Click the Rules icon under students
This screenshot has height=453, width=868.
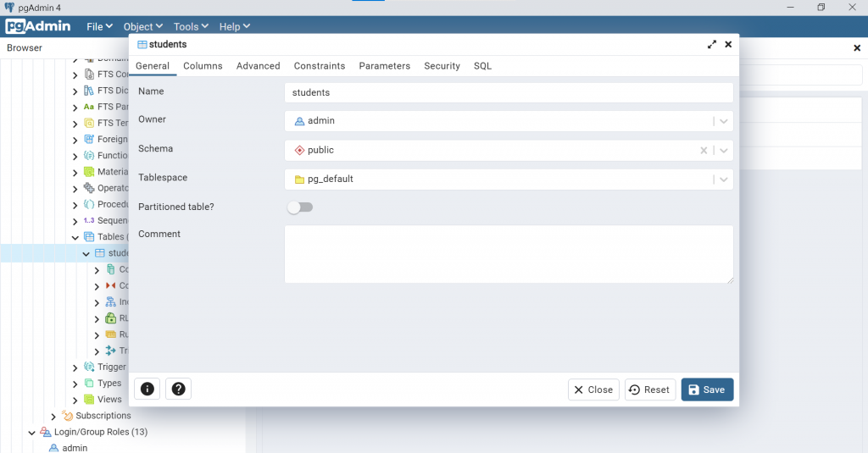[111, 334]
